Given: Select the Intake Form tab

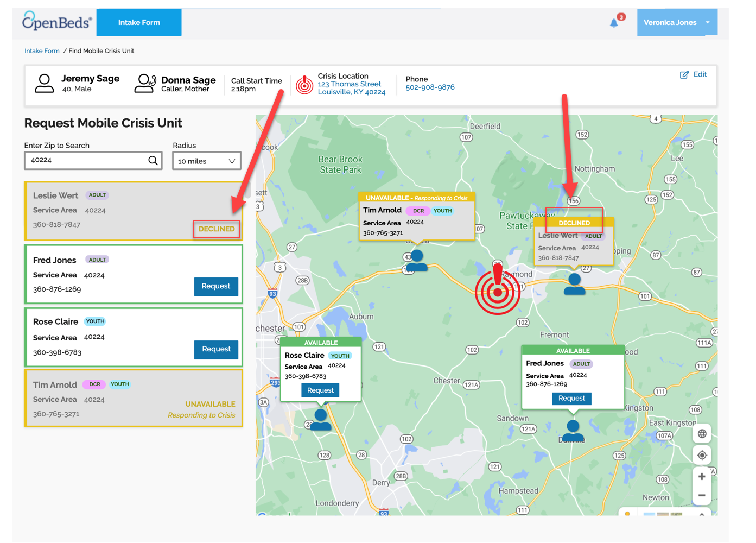Looking at the screenshot, I should pyautogui.click(x=139, y=23).
